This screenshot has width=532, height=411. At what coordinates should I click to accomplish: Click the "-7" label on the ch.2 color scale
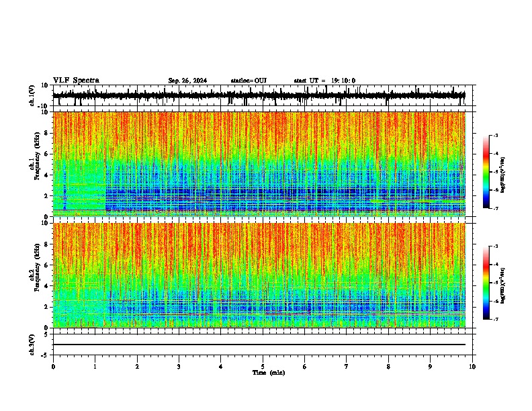coord(496,319)
